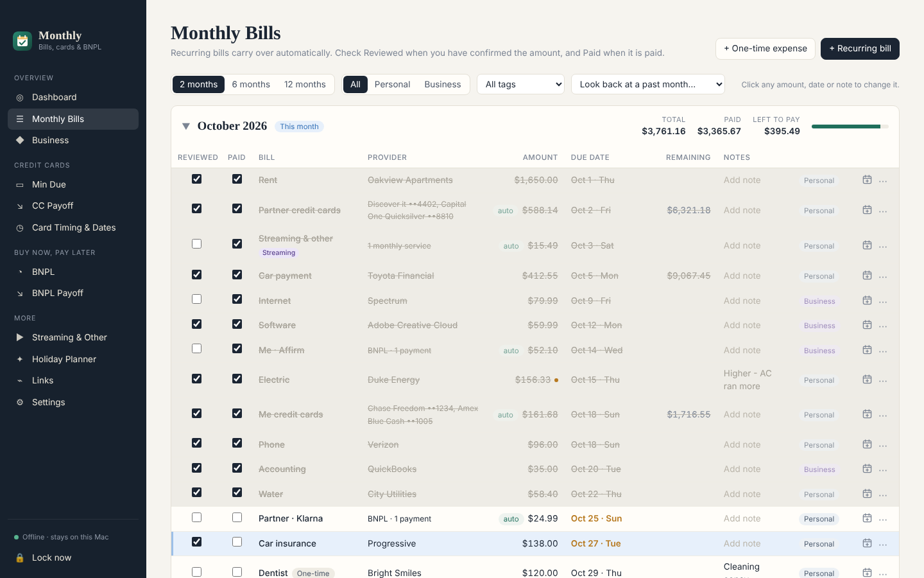
Task: Check Reviewed for Streaming & other
Action: 196,244
